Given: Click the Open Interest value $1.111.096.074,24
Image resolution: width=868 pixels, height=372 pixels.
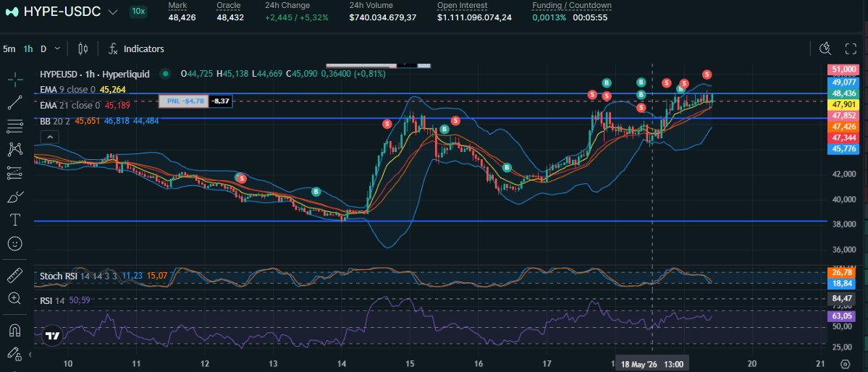Looking at the screenshot, I should (x=474, y=17).
